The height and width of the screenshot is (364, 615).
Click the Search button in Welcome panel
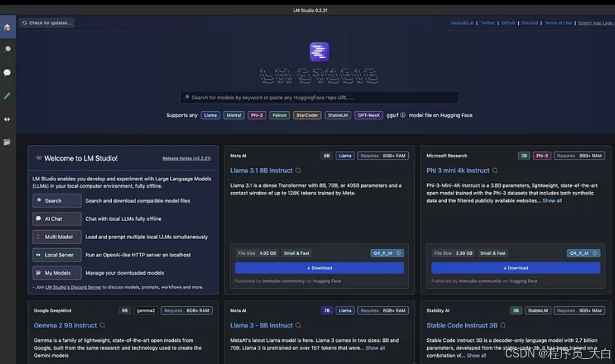[x=57, y=201]
